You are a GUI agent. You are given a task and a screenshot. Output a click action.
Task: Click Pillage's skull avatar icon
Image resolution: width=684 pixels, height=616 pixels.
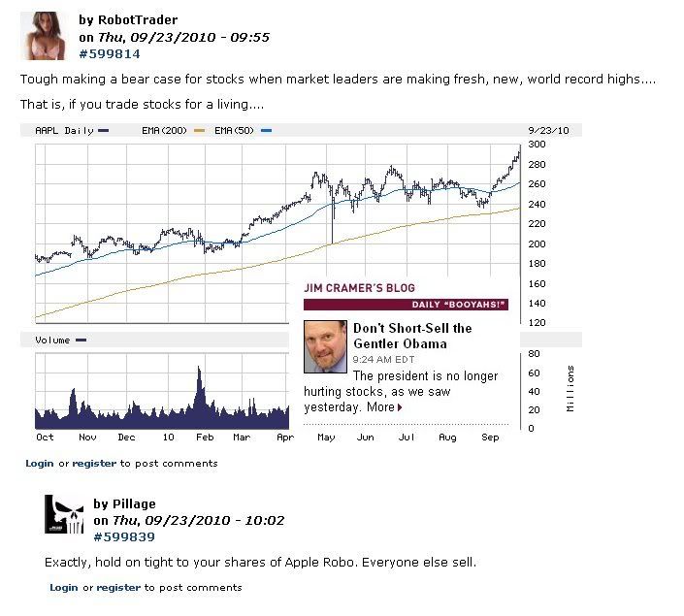64,514
